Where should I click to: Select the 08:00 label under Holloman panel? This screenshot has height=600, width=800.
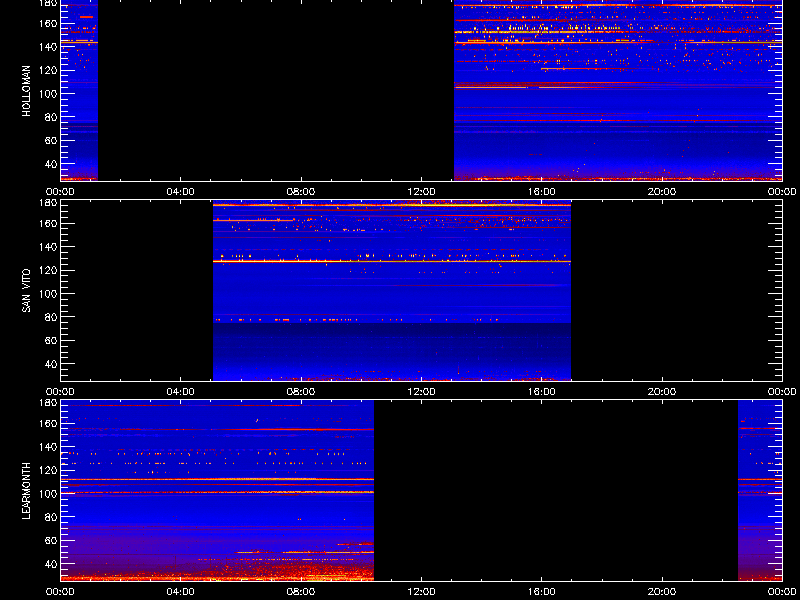301,192
